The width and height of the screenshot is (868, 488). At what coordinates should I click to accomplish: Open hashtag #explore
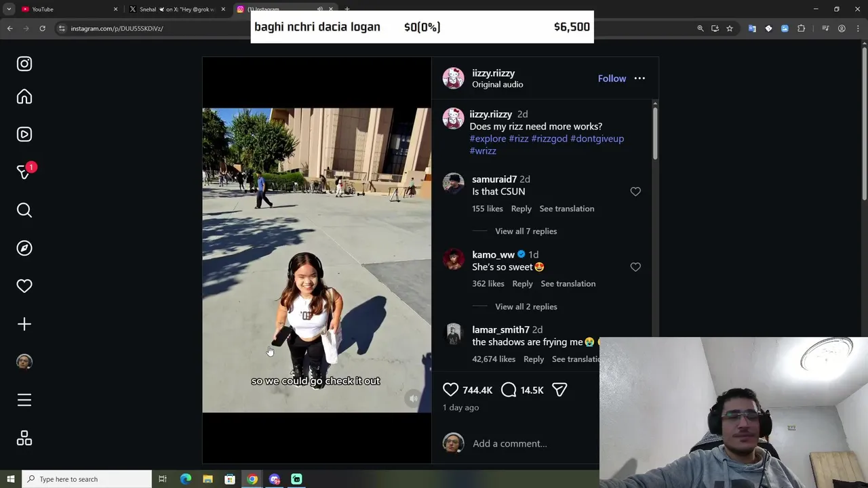pos(488,139)
